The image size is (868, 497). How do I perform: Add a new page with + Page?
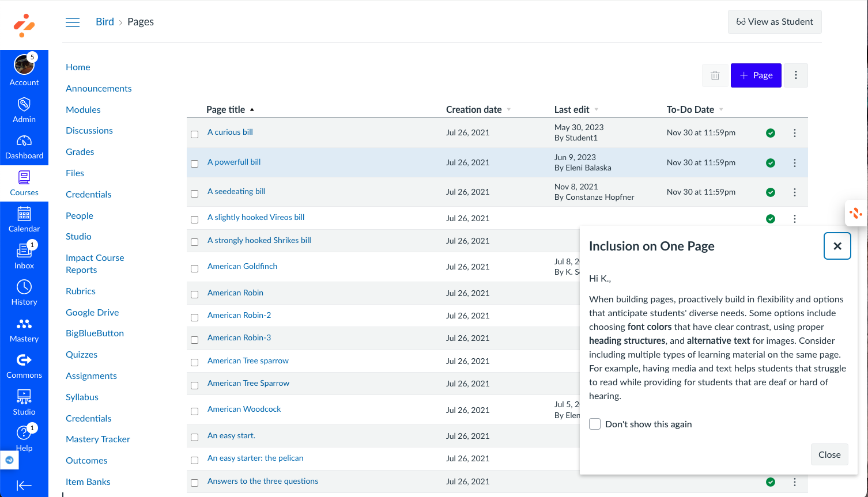[756, 75]
